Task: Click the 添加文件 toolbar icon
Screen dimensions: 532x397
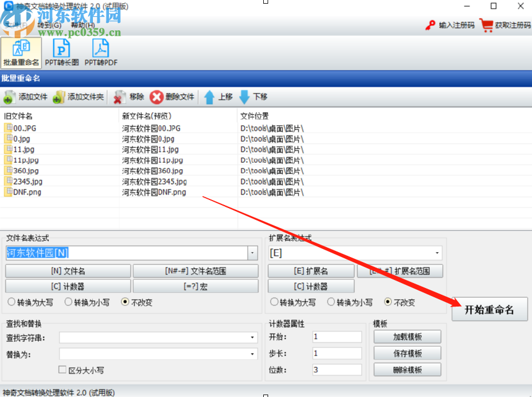Action: [9, 97]
